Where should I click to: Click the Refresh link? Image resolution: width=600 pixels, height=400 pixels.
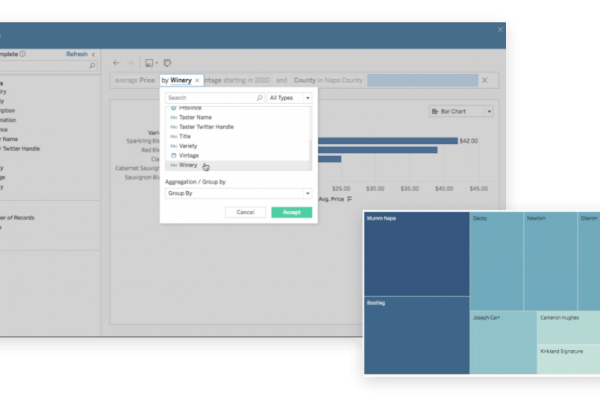coord(77,54)
